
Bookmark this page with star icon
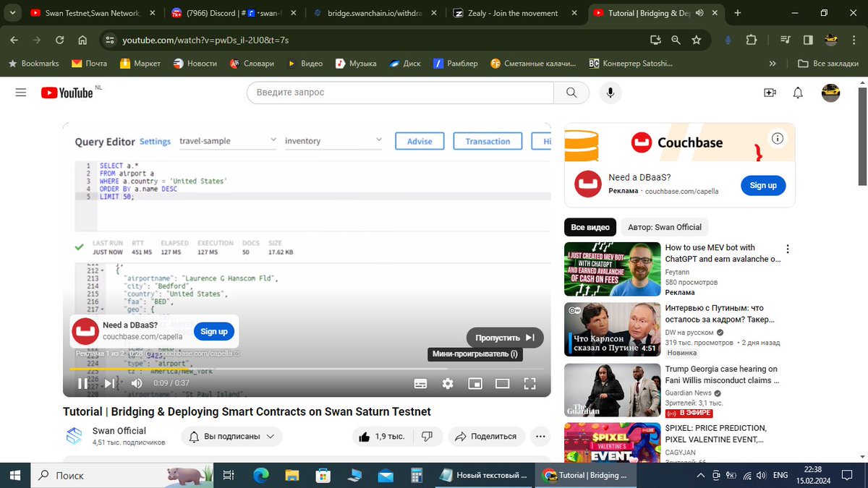coord(696,40)
